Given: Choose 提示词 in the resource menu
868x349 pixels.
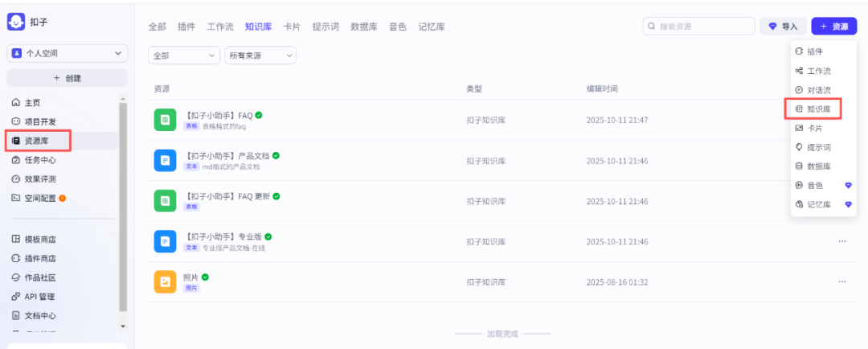Looking at the screenshot, I should click(x=824, y=147).
